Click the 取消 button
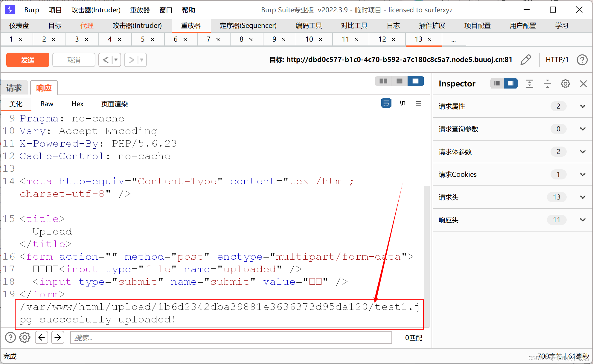This screenshot has width=593, height=364. tap(74, 60)
